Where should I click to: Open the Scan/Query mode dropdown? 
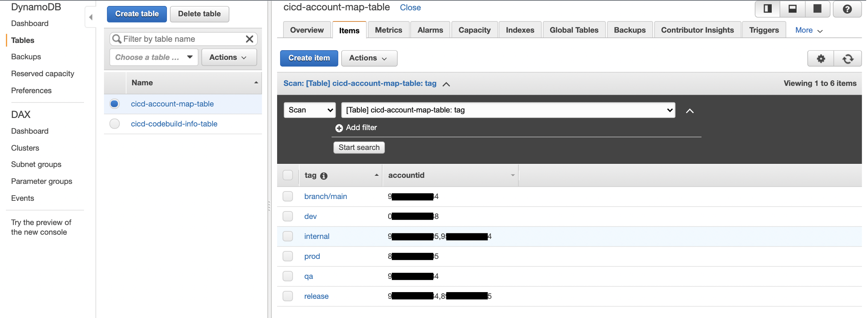click(x=310, y=110)
